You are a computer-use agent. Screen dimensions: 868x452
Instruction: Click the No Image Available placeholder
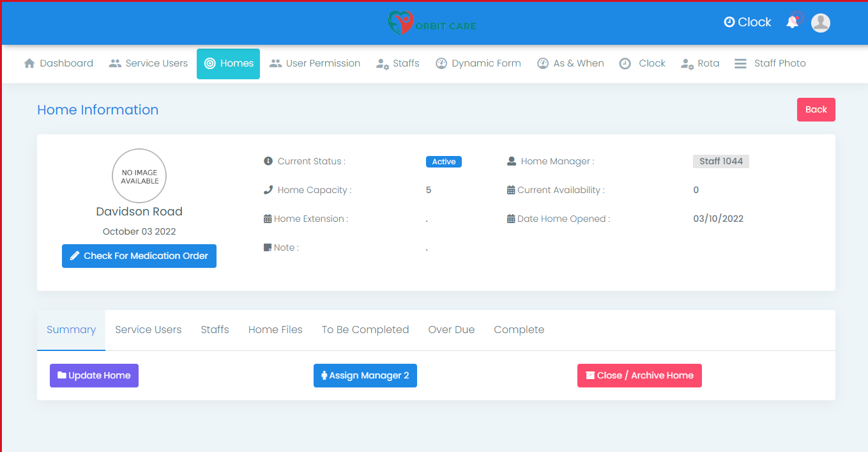coord(139,175)
